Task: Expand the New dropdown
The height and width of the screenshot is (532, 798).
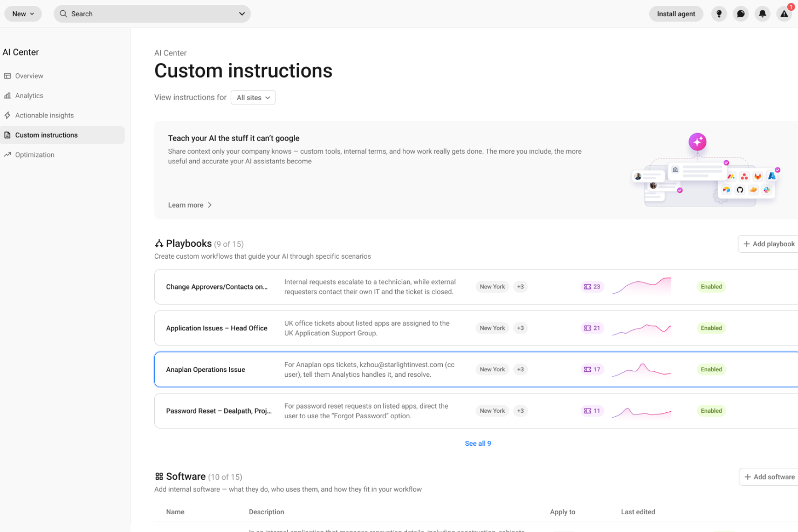Action: (x=23, y=13)
